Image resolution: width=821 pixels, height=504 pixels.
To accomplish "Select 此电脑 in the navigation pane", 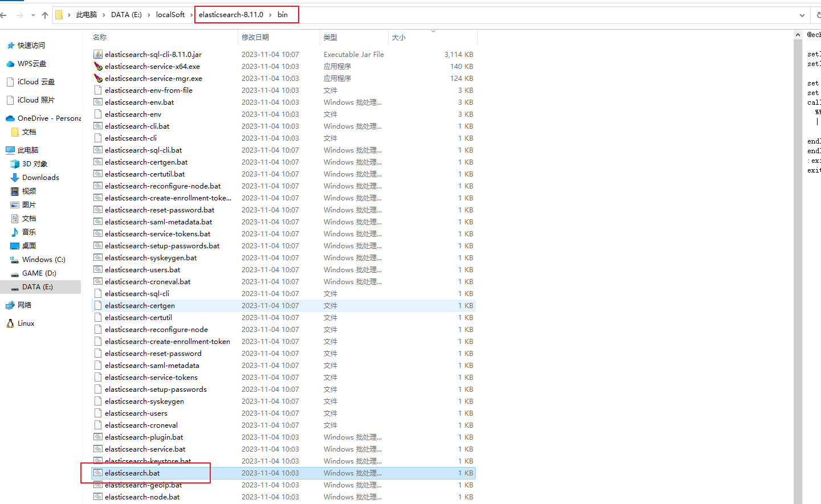I will coord(28,150).
